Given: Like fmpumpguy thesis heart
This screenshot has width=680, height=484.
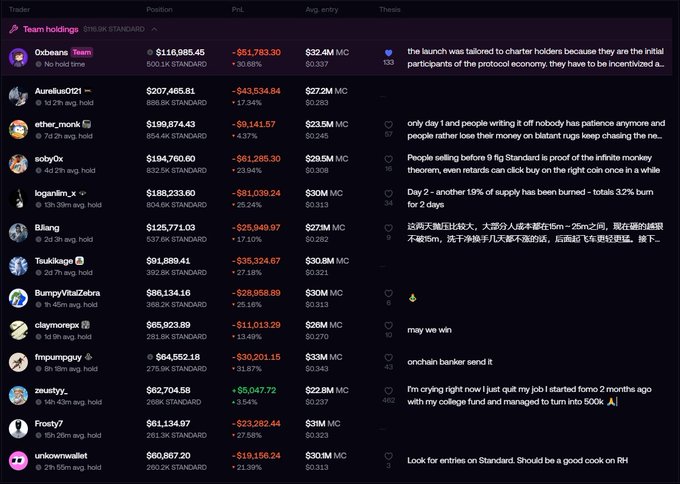Looking at the screenshot, I should coord(389,357).
